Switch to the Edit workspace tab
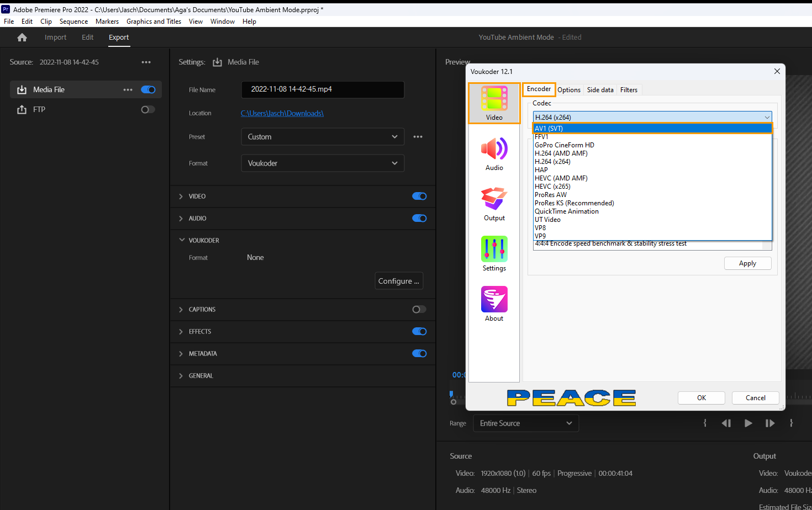This screenshot has width=812, height=510. click(x=87, y=38)
